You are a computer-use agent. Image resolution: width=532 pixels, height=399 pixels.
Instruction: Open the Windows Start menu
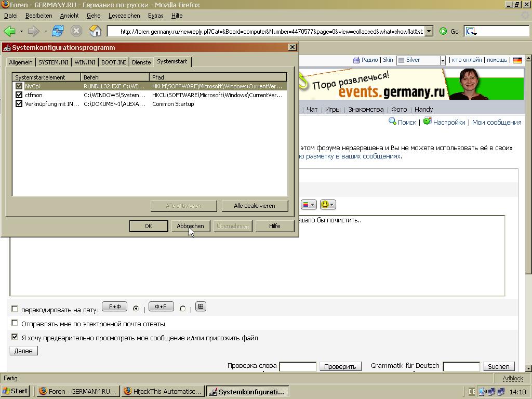click(x=15, y=391)
